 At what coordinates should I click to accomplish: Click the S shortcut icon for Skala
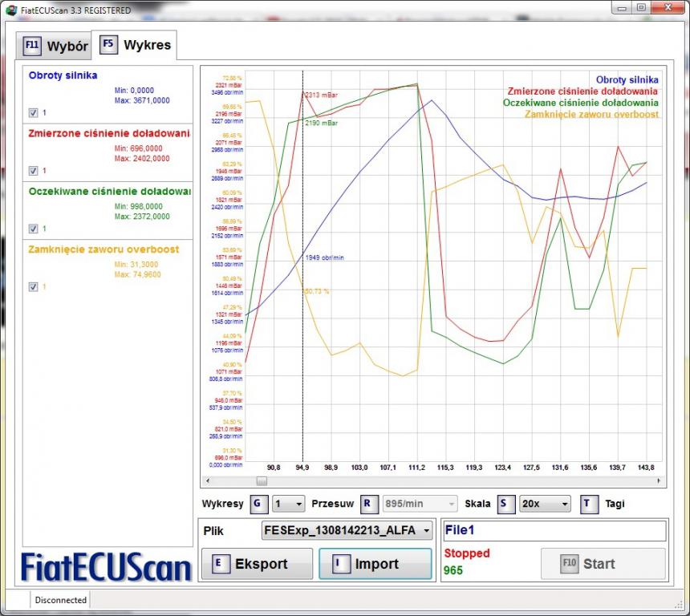pyautogui.click(x=505, y=505)
